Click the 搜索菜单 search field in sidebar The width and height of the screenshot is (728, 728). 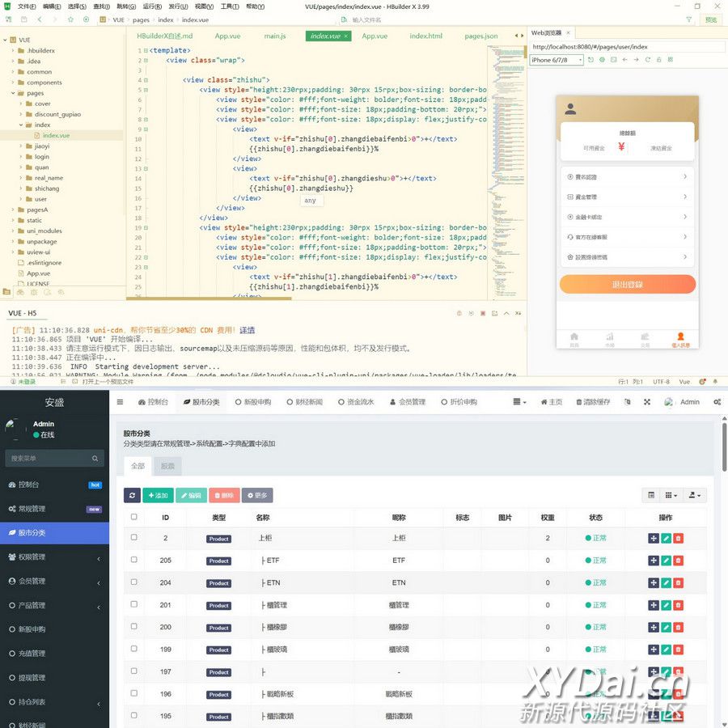(x=49, y=459)
